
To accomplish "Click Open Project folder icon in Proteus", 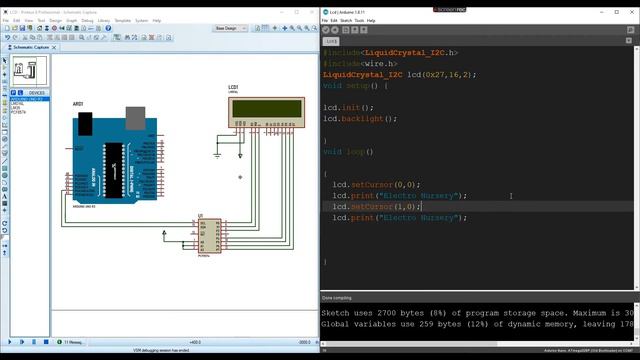I will [15, 28].
